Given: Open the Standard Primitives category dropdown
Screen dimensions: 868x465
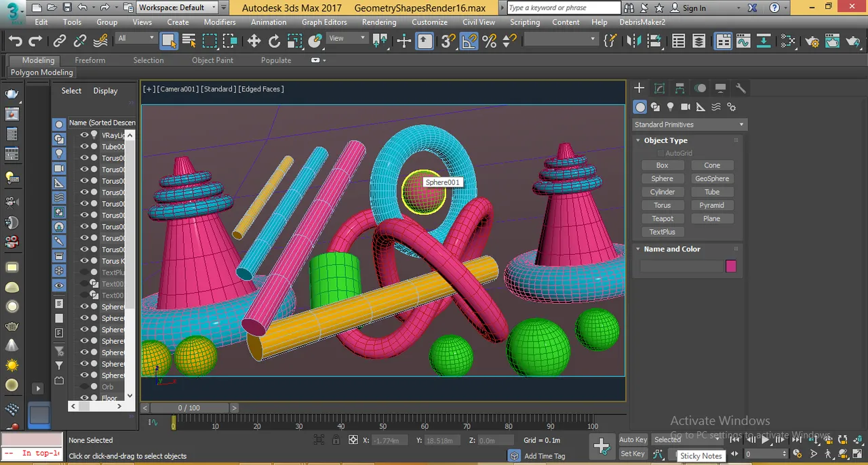Looking at the screenshot, I should [x=689, y=125].
